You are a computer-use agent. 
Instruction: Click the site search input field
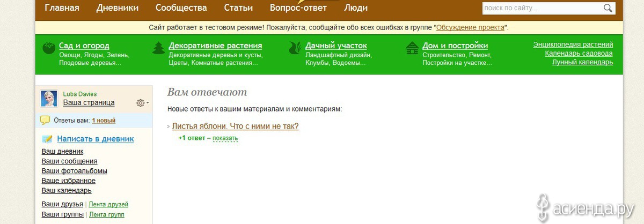click(541, 8)
